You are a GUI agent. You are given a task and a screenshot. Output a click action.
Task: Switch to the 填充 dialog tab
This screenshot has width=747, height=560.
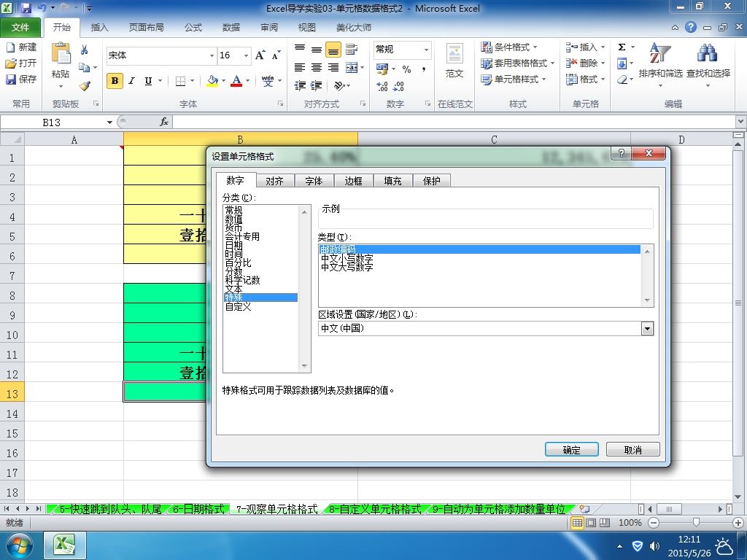coord(392,181)
